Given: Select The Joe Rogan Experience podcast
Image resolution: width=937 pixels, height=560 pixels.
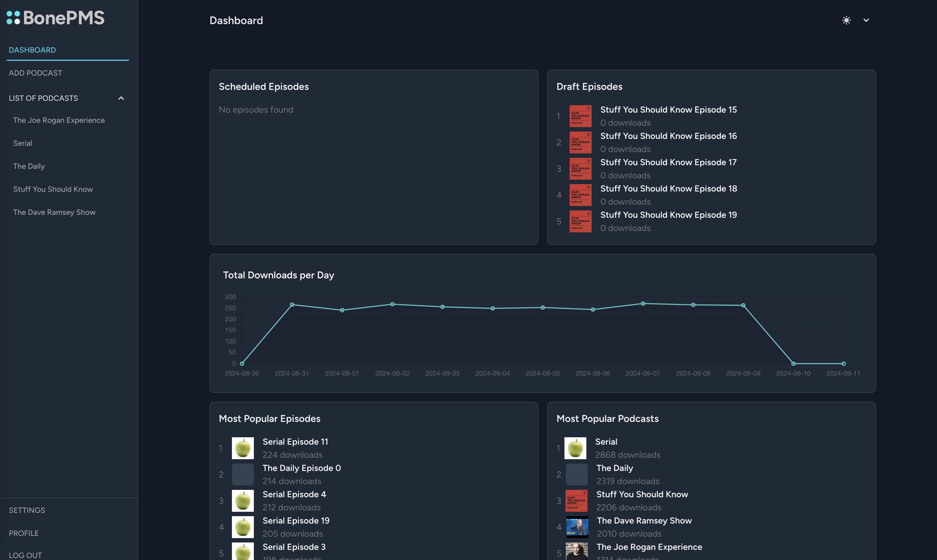Looking at the screenshot, I should (59, 120).
